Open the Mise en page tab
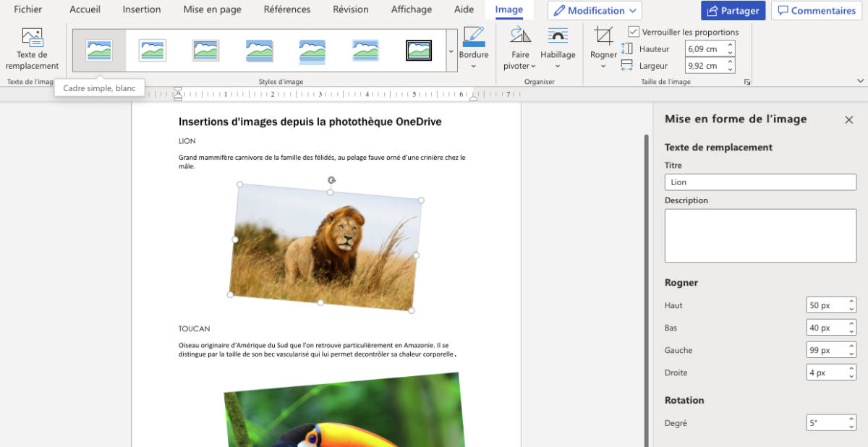The image size is (868, 447). [213, 10]
